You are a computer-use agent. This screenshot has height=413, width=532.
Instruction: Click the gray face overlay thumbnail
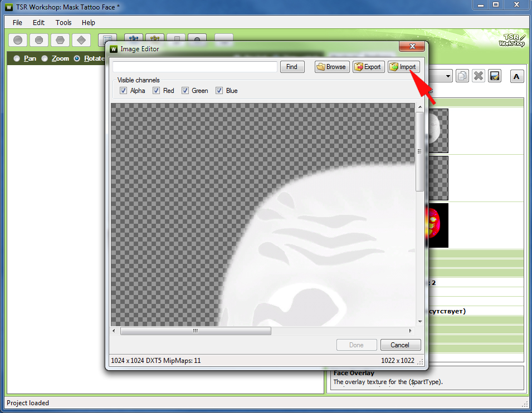click(x=438, y=131)
